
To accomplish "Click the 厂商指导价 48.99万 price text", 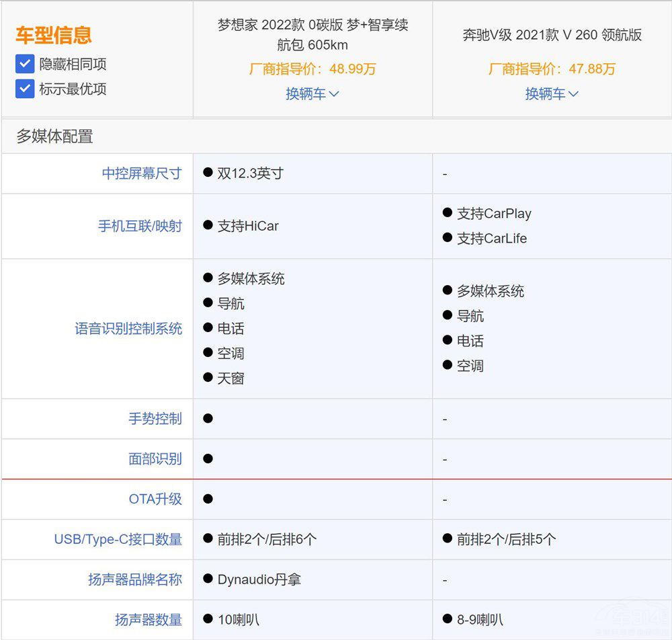I will coord(313,69).
